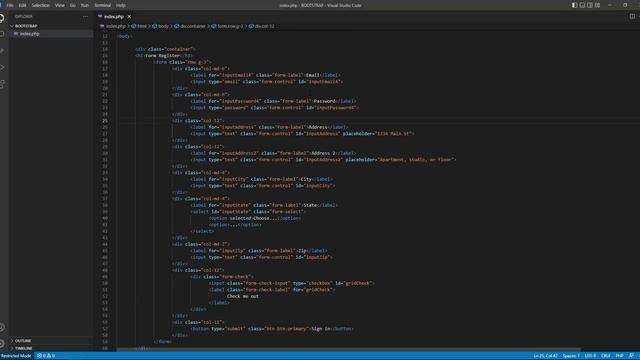Open the Edit menu
Image resolution: width=640 pixels, height=360 pixels.
(22, 5)
